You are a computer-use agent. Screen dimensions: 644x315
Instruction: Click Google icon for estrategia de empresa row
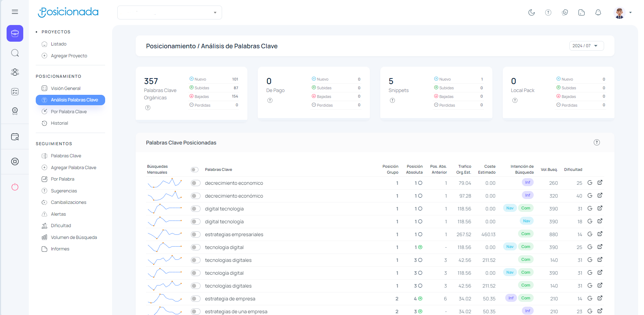[x=590, y=298]
